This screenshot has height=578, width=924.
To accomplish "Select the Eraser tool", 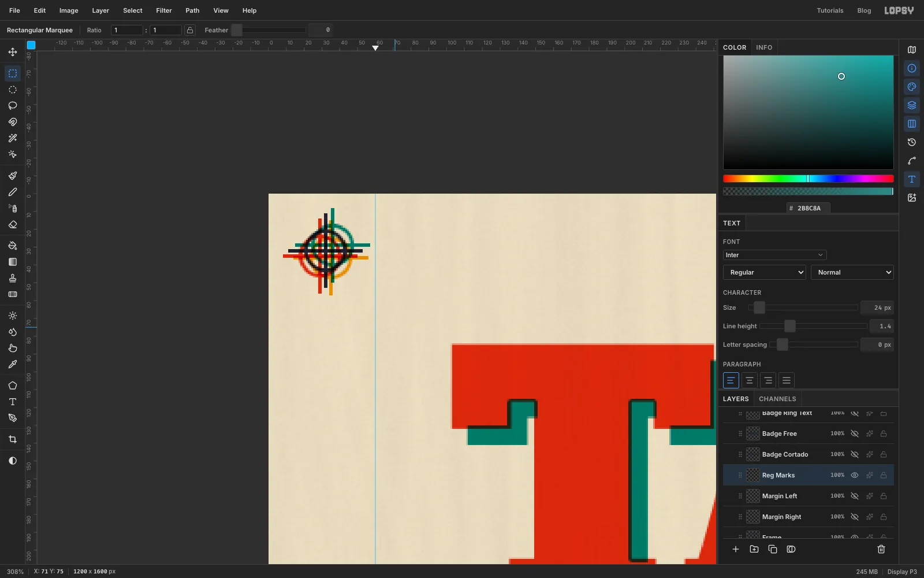I will coord(13,224).
